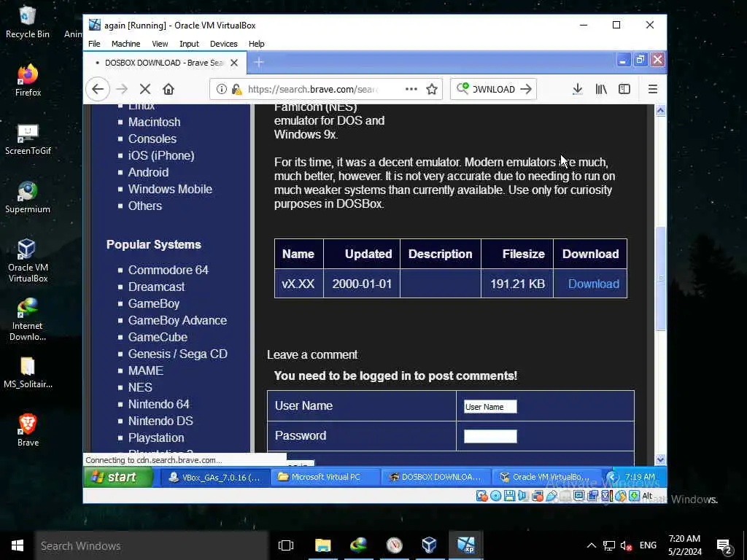Select the Recycle Bin desktop icon
Screen dimensions: 747x560
pos(28,23)
